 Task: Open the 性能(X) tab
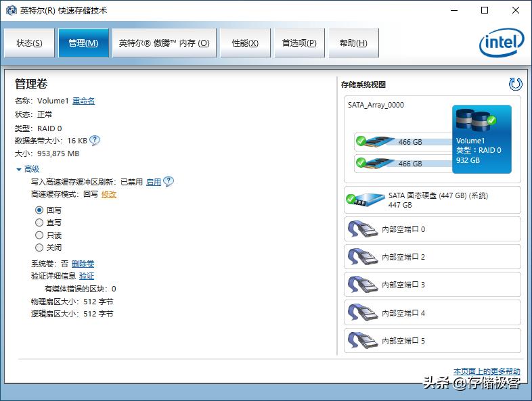click(x=245, y=43)
